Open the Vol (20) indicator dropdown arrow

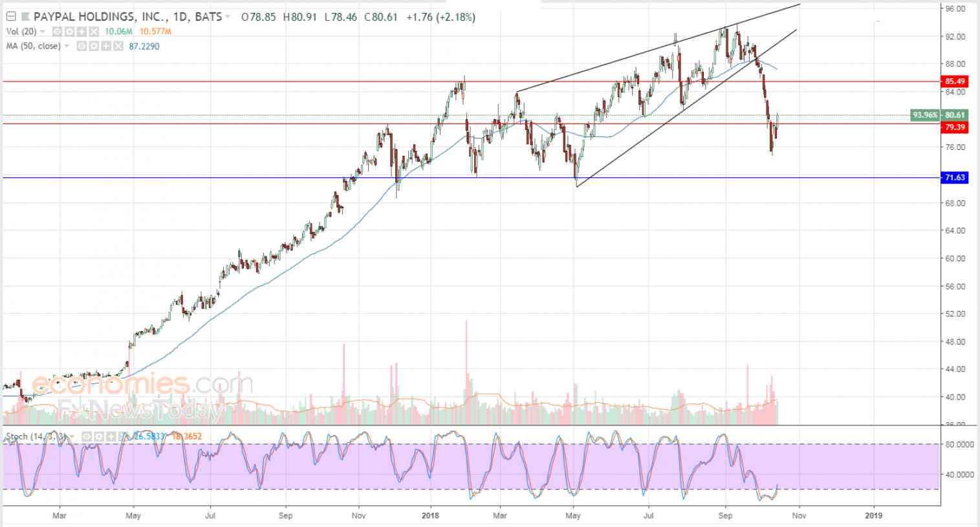pyautogui.click(x=43, y=32)
